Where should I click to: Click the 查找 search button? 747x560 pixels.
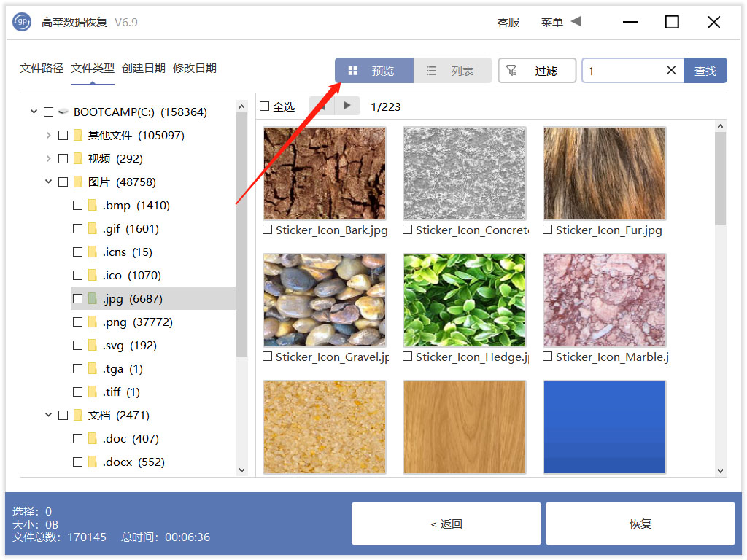pos(705,71)
